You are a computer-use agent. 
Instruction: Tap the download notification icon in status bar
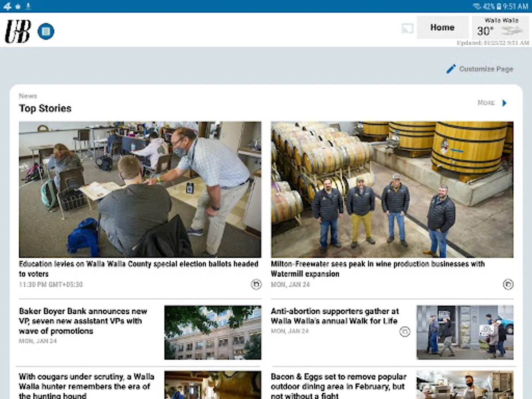pos(28,6)
